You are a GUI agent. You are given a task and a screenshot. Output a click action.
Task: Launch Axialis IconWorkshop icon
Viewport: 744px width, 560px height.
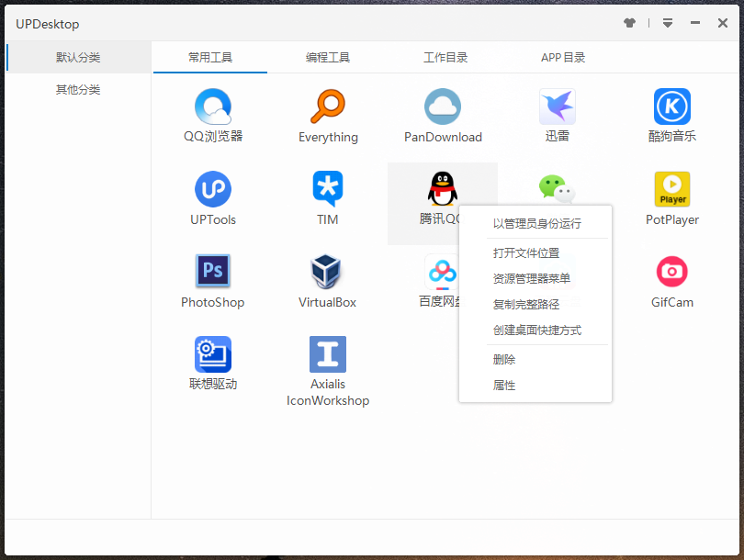(x=328, y=354)
